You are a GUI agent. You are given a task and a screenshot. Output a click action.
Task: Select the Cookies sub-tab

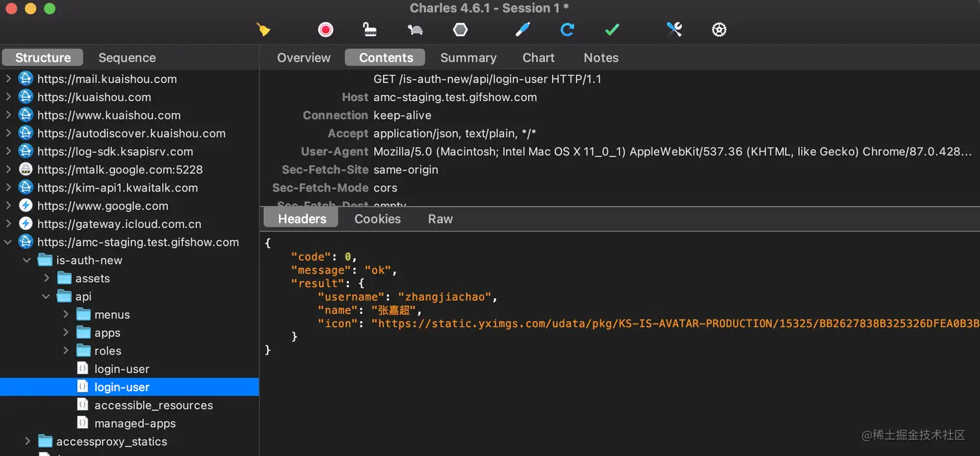[377, 219]
